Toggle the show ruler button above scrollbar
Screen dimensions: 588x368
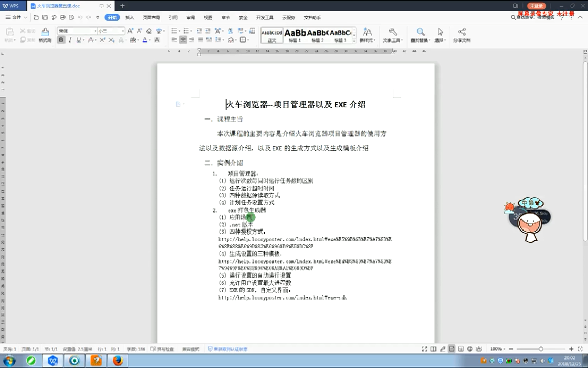(x=585, y=52)
